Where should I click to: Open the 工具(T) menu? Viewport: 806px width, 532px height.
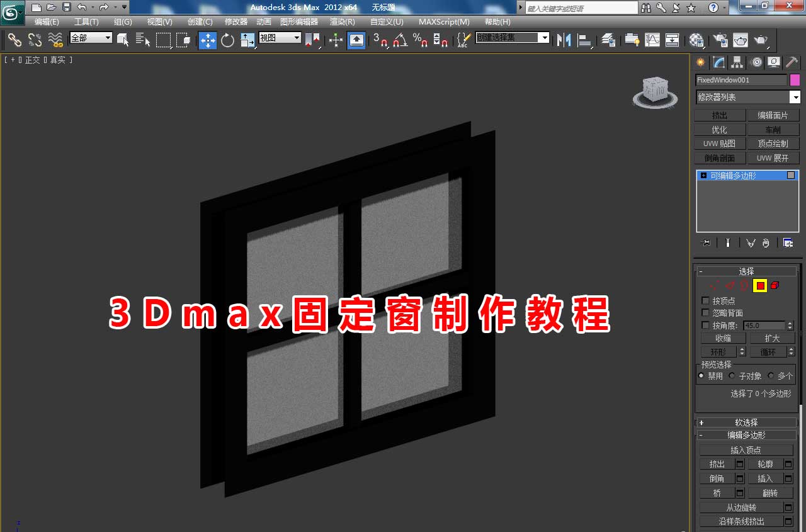click(x=86, y=21)
